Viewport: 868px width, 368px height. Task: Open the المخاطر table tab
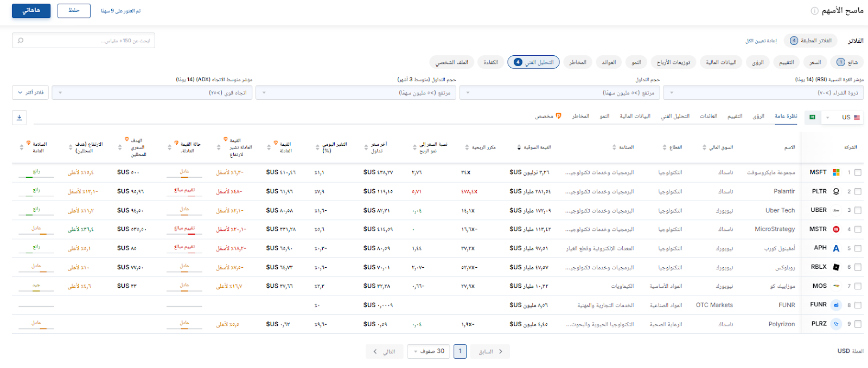click(580, 116)
